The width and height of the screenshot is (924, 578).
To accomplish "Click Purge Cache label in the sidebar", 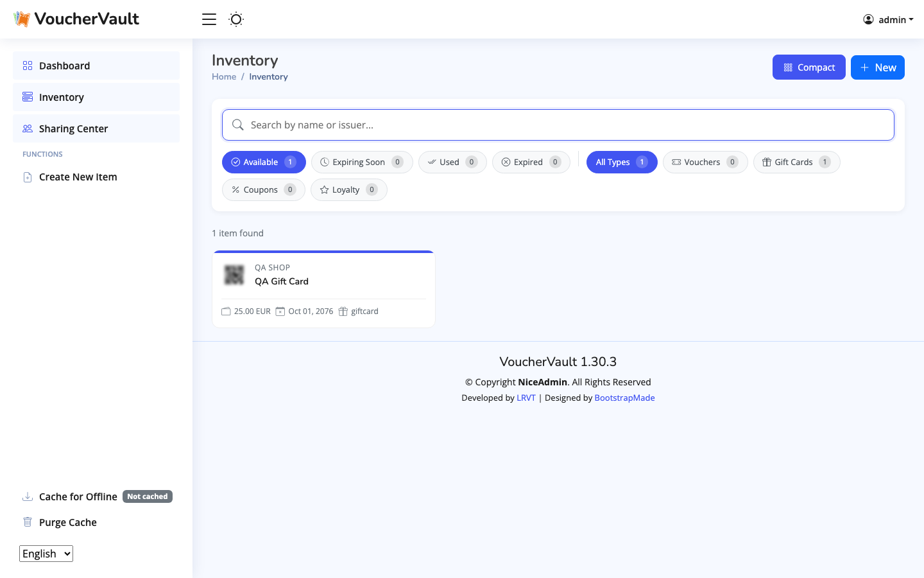I will (x=68, y=522).
